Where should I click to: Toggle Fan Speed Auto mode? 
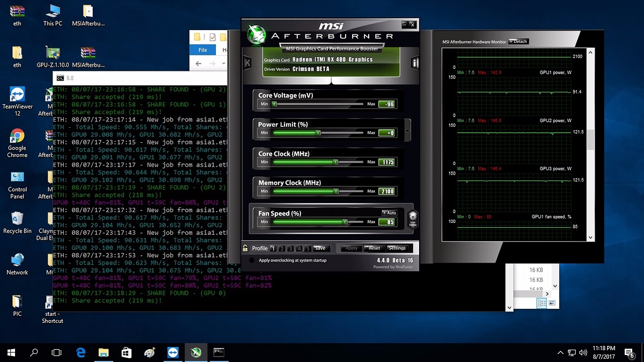pyautogui.click(x=389, y=213)
